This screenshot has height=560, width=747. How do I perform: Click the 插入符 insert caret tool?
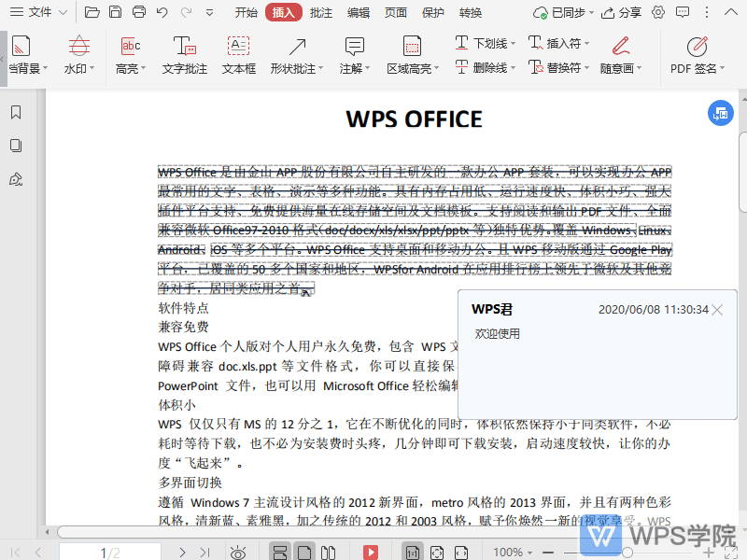555,43
